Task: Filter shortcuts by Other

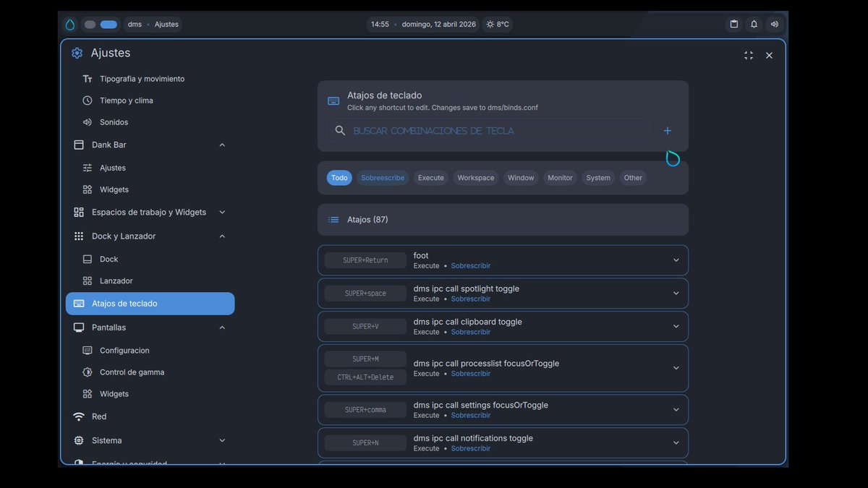Action: 633,178
